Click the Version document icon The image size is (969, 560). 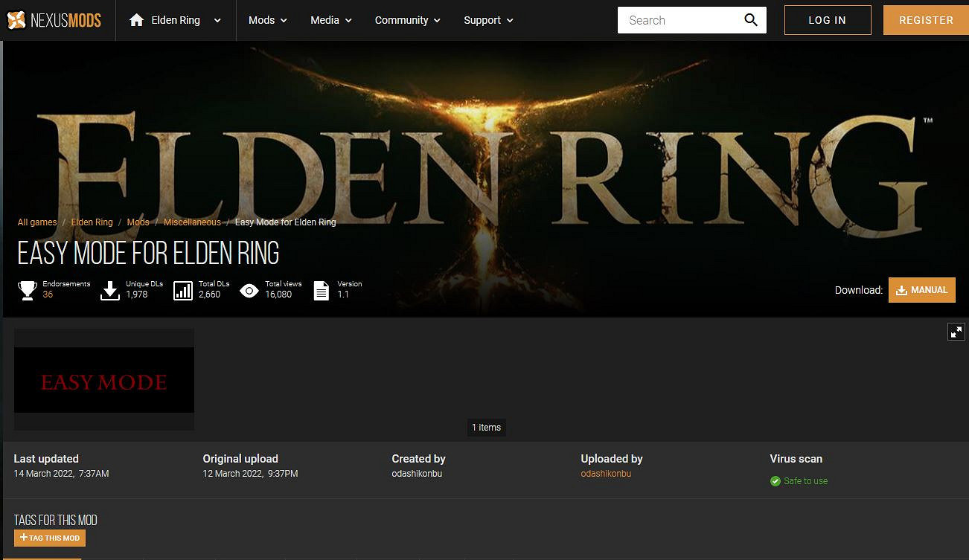click(322, 290)
